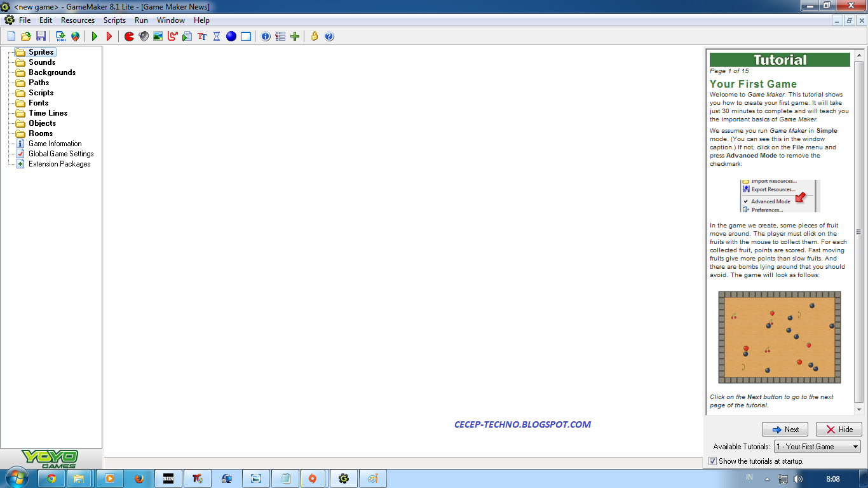
Task: Create a script toolbar icon
Action: click(187, 36)
